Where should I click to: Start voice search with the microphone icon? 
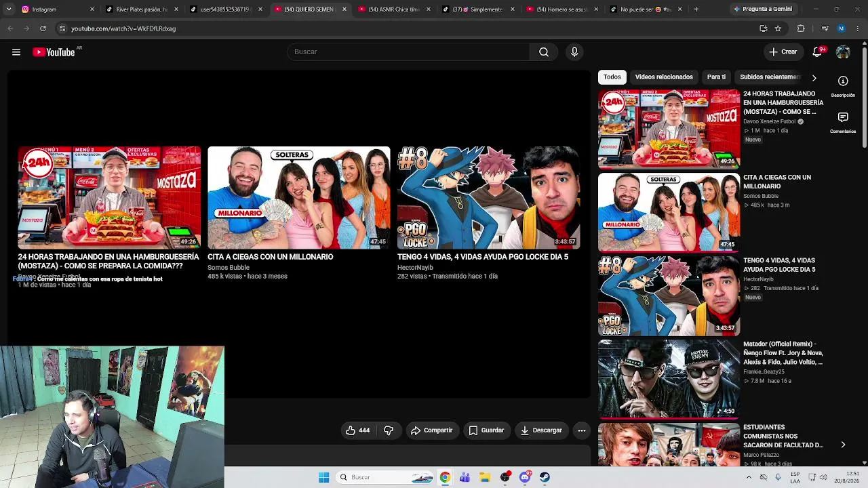pos(574,52)
